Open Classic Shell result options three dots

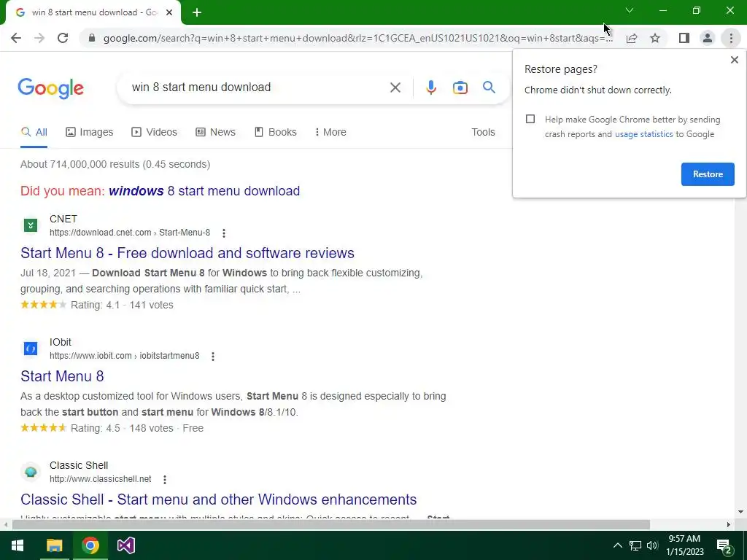tap(165, 480)
